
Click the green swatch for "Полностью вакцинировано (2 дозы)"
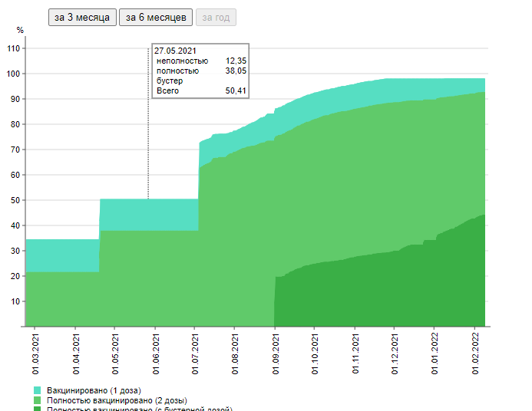point(38,401)
